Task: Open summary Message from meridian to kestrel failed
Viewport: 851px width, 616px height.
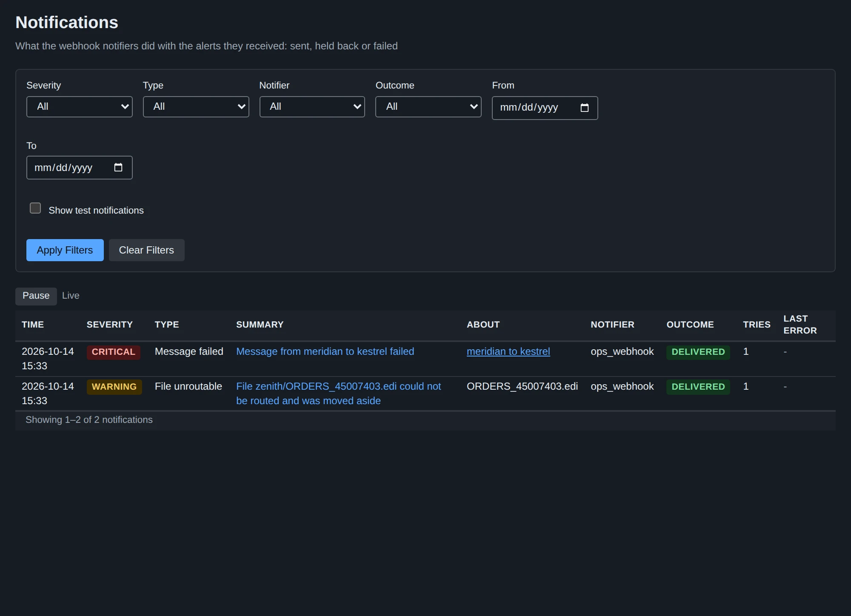Action: point(325,351)
